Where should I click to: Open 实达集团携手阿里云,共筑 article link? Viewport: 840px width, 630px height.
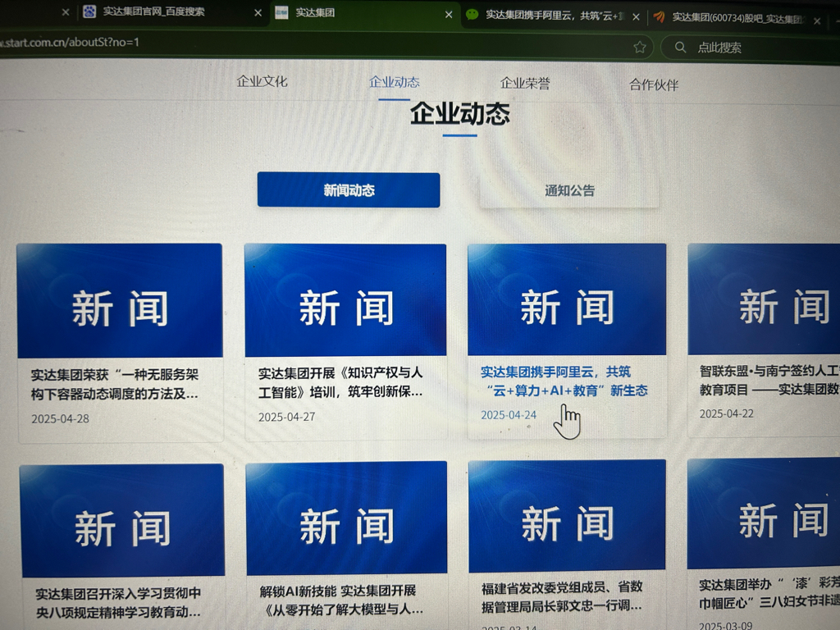pyautogui.click(x=564, y=381)
